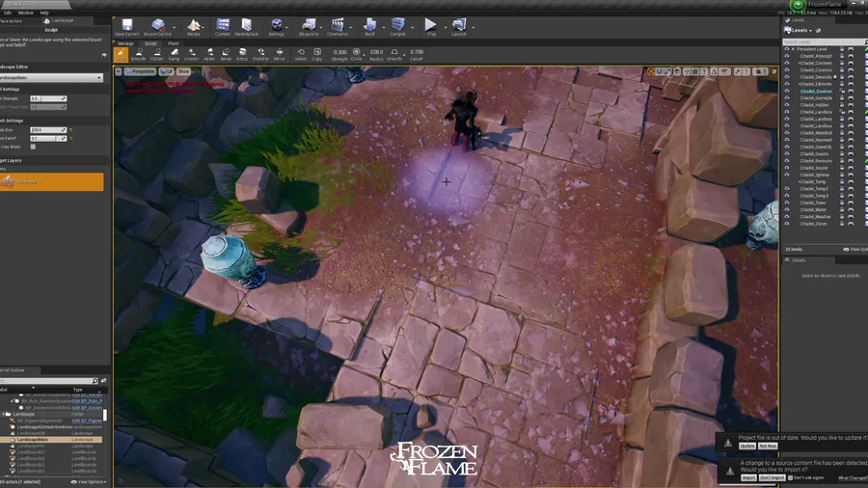
Task: Open the Source Control dropdown arrow
Action: click(175, 27)
